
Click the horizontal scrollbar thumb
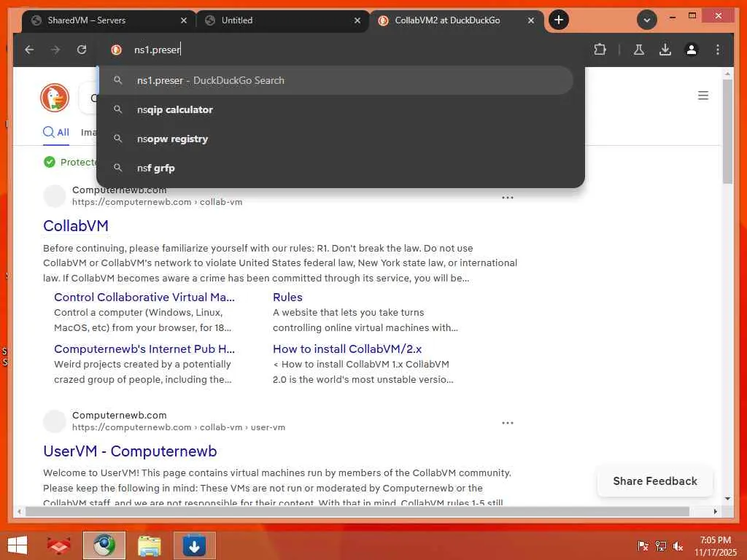pyautogui.click(x=357, y=511)
